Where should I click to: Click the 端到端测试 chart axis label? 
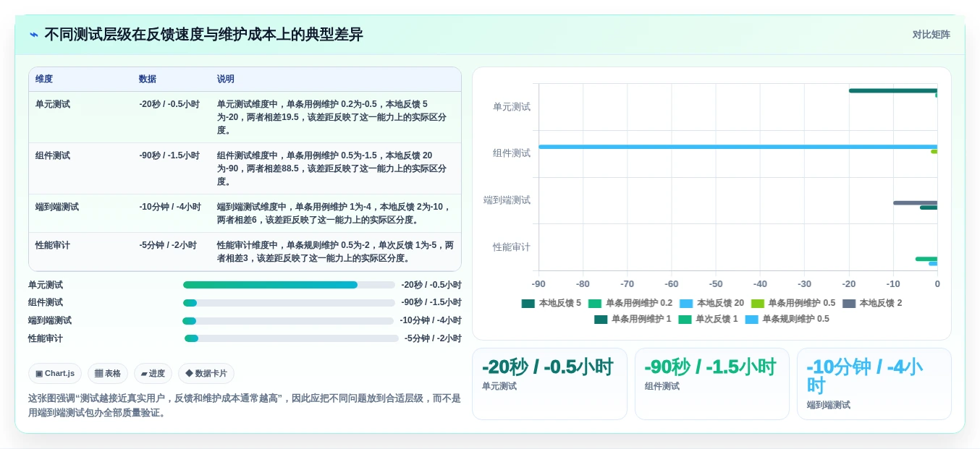(x=507, y=200)
